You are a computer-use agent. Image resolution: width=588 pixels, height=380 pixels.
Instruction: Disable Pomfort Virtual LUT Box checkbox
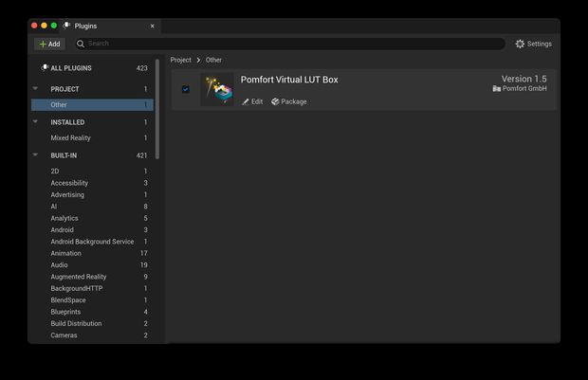point(186,89)
